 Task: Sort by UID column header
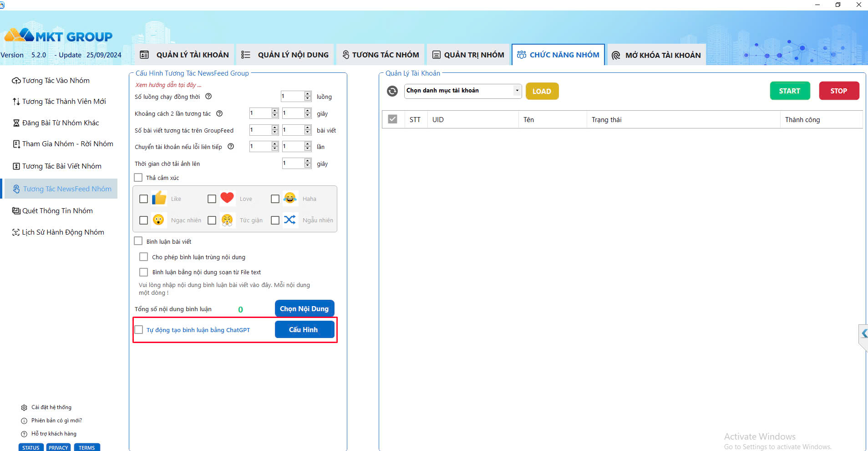click(x=472, y=119)
